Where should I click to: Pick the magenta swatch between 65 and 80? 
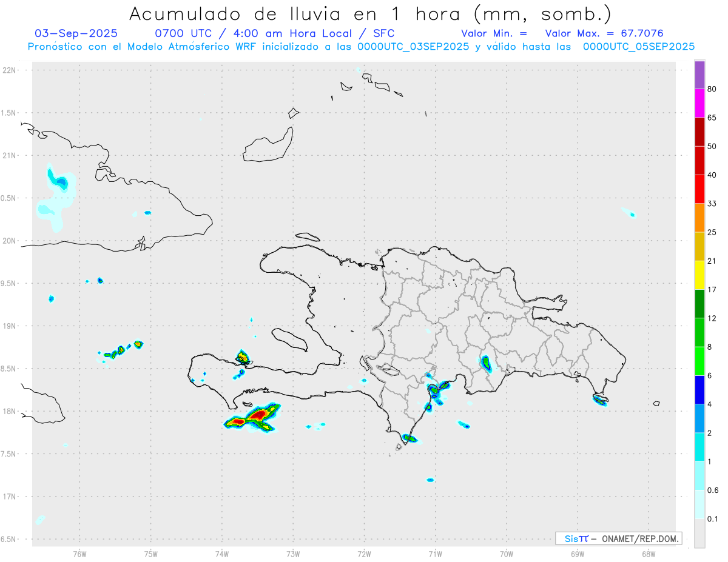[x=699, y=103]
